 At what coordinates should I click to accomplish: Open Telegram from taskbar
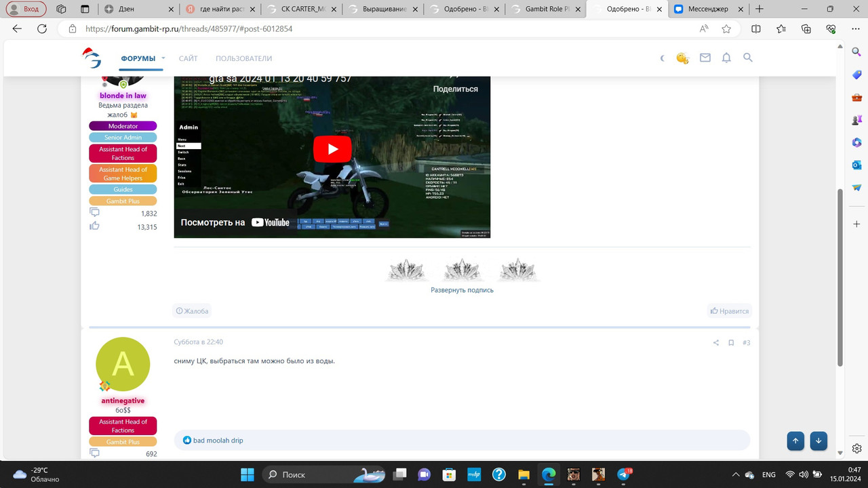[x=625, y=474]
